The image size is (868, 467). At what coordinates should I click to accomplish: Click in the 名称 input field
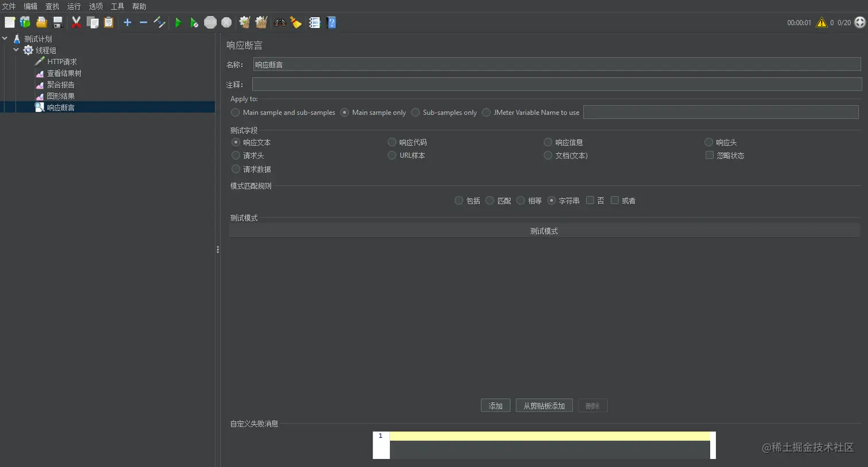pos(557,64)
